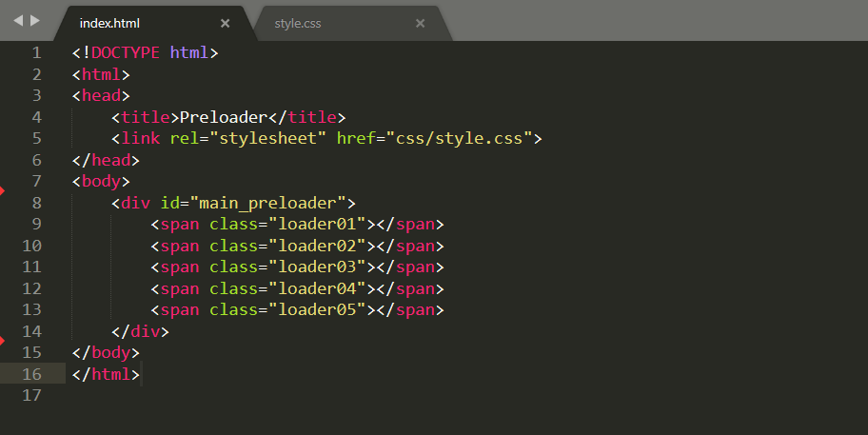Screen dimensions: 868x435
Task: Click the red gutter marker near line 15
Action: click(x=3, y=340)
